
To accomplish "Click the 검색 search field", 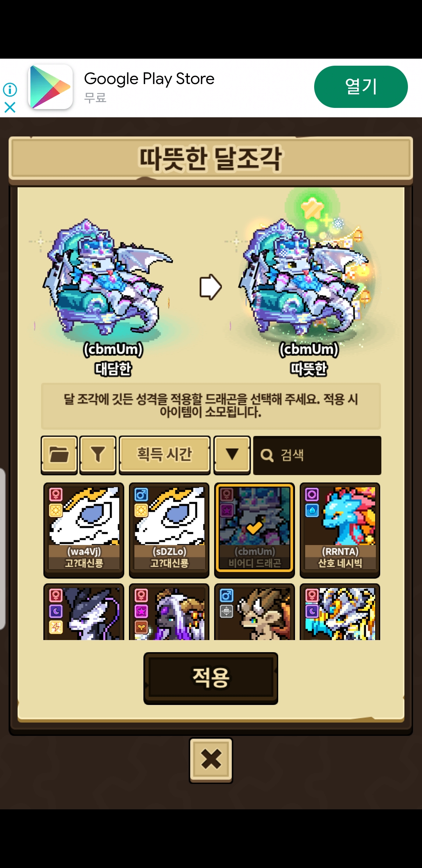I will click(317, 455).
